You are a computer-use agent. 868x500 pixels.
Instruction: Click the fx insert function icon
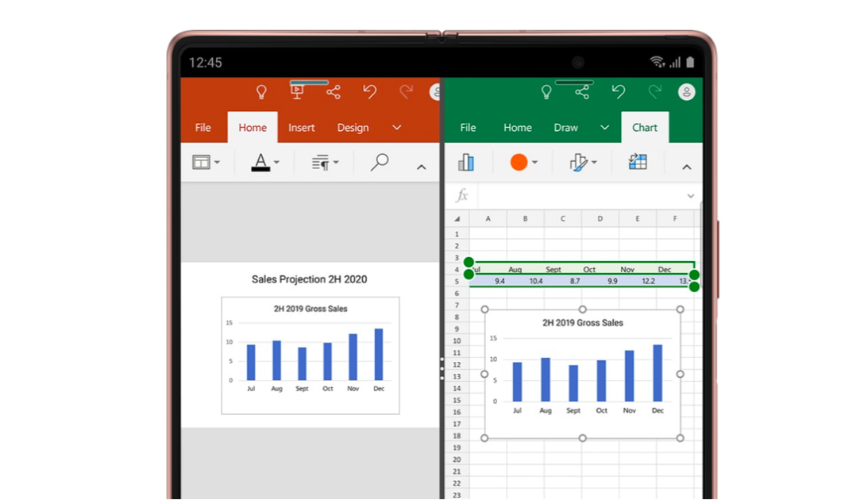click(x=461, y=195)
